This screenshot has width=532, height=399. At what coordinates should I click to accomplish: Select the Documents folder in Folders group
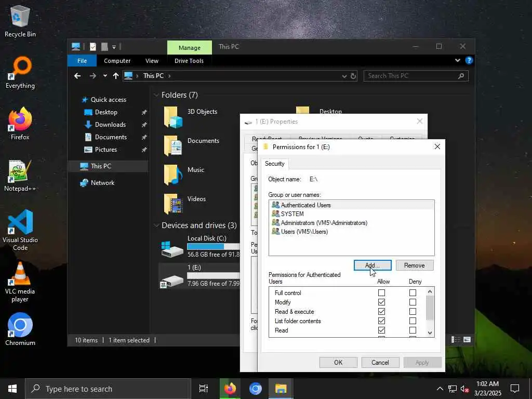click(x=173, y=146)
